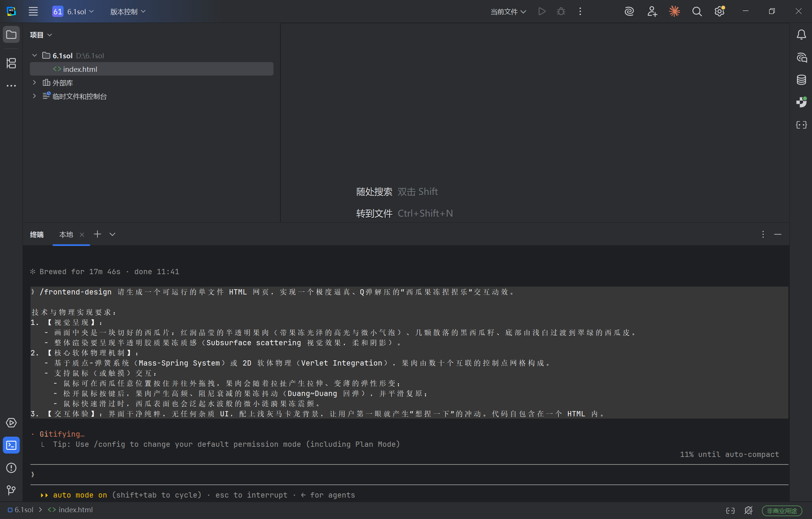The width and height of the screenshot is (812, 519).
Task: Toggle the Project folder tool window
Action: (11, 35)
